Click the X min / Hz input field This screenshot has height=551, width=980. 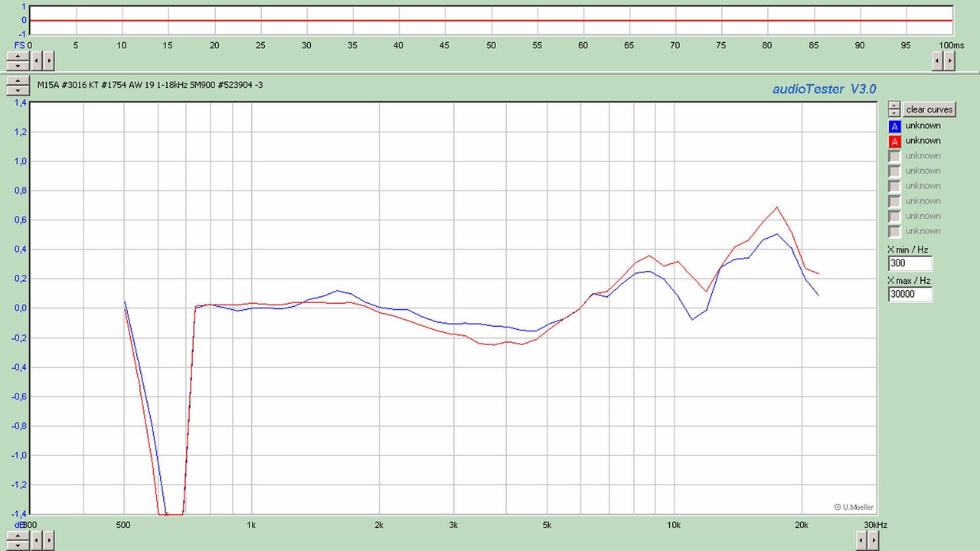coord(910,262)
